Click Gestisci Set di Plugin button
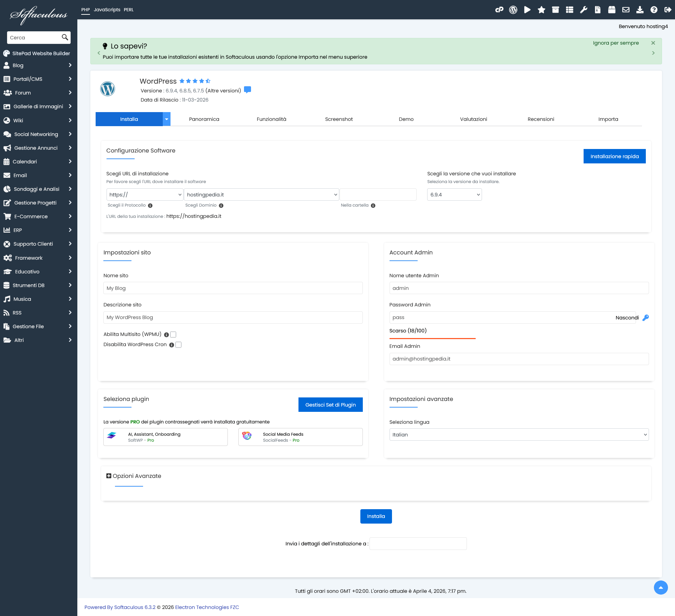Image resolution: width=675 pixels, height=616 pixels. click(x=330, y=405)
